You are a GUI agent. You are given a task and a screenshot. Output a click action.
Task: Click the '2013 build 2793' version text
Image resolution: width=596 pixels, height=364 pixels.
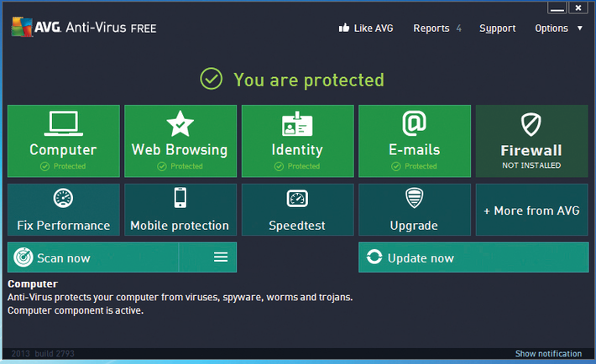[x=43, y=354]
